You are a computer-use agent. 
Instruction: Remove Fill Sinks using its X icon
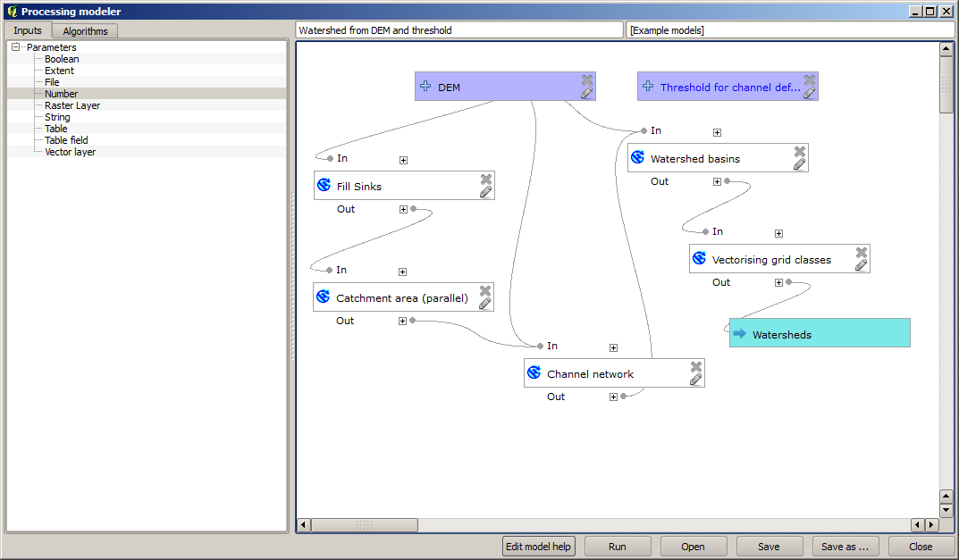[x=487, y=178]
